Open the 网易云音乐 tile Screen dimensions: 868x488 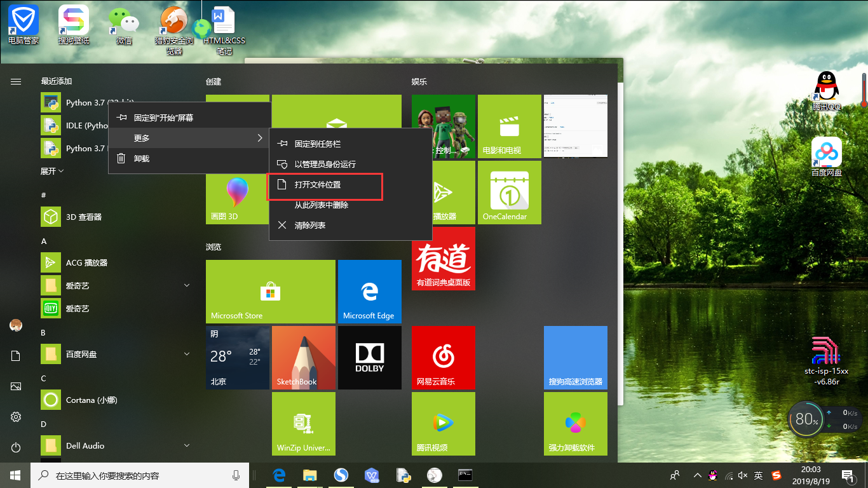click(444, 358)
